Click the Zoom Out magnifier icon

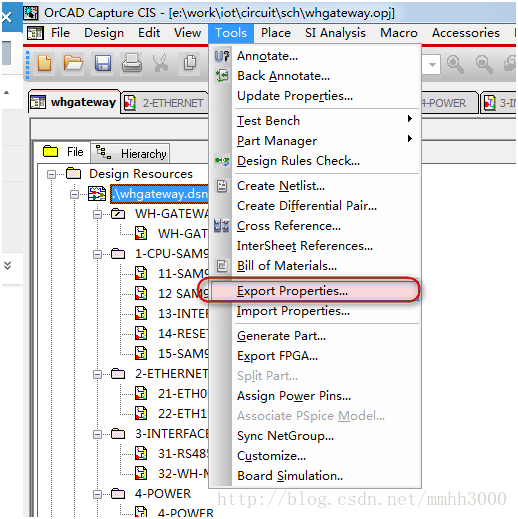[484, 64]
